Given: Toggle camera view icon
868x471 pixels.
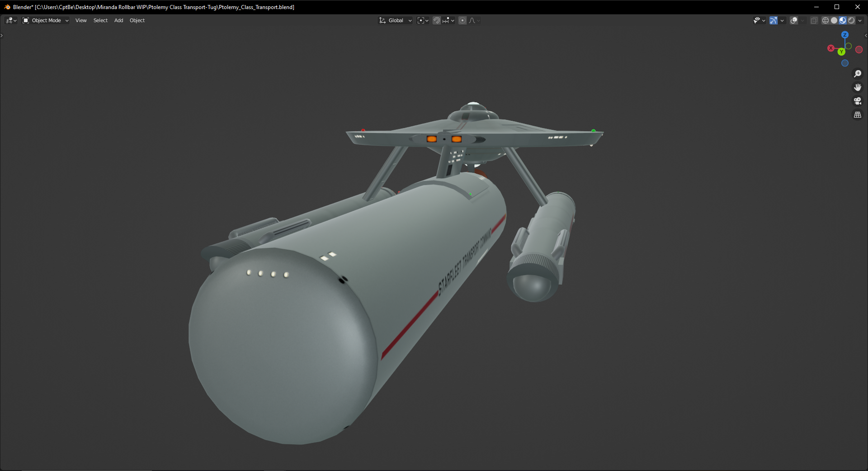Looking at the screenshot, I should pos(858,101).
